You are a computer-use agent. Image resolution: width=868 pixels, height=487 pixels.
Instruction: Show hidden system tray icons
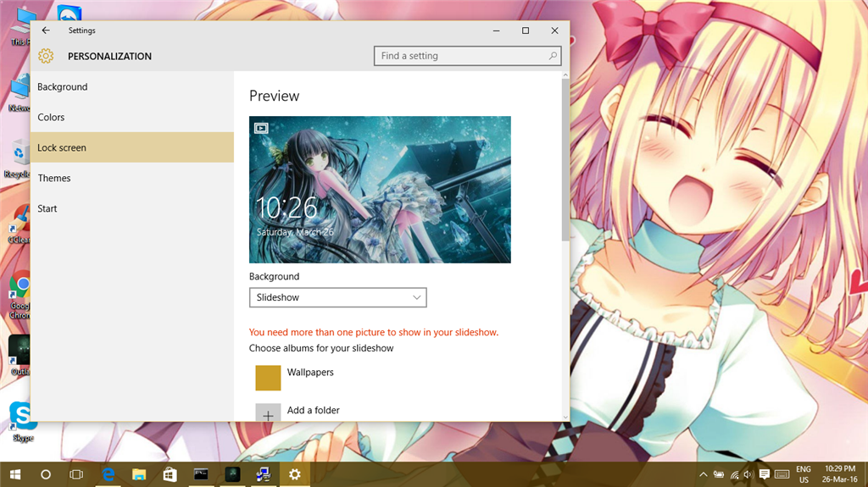pos(703,474)
